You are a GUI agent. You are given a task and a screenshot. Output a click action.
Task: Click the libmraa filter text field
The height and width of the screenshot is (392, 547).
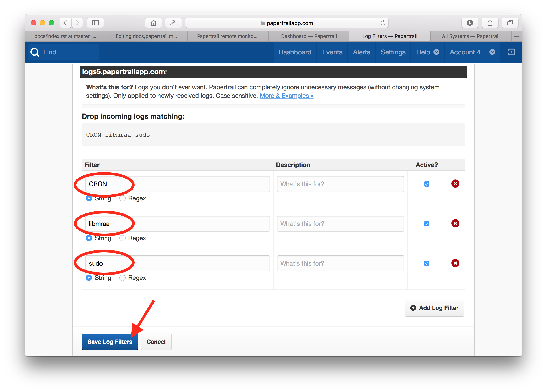coord(177,224)
